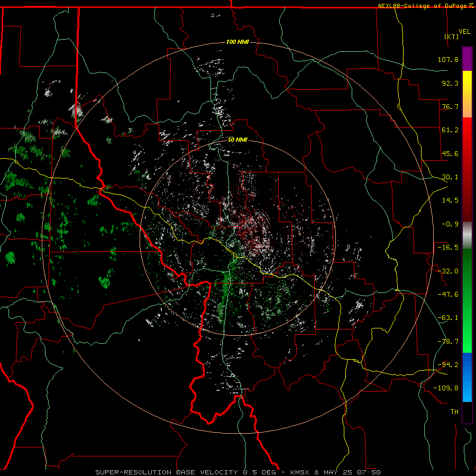This screenshot has width=476, height=476.
Task: Pick the gray segment of the color bar
Action: [x=467, y=235]
